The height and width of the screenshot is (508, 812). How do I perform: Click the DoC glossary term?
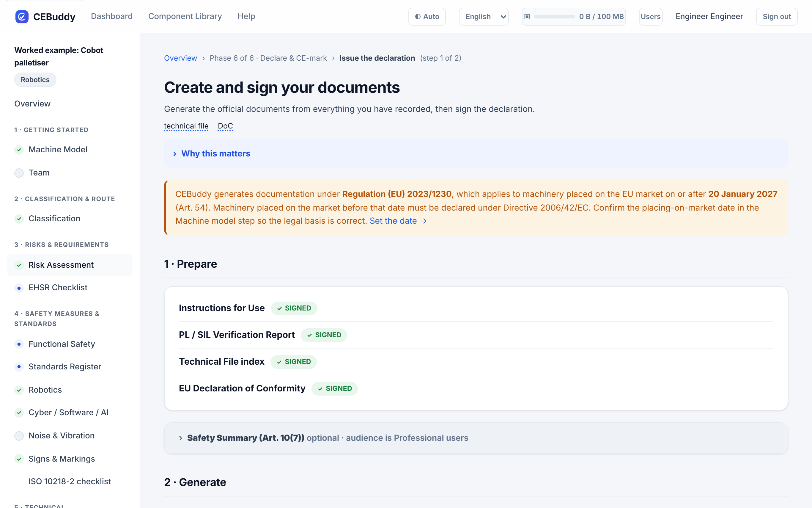(225, 126)
